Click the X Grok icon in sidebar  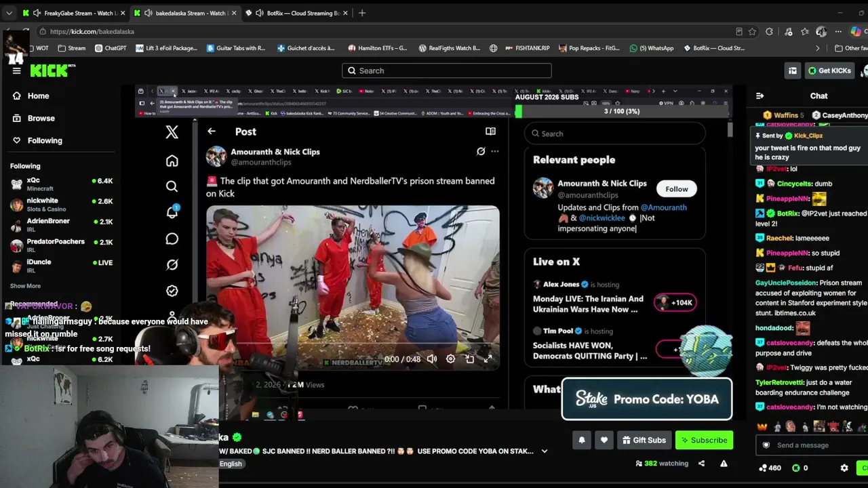[x=172, y=264]
